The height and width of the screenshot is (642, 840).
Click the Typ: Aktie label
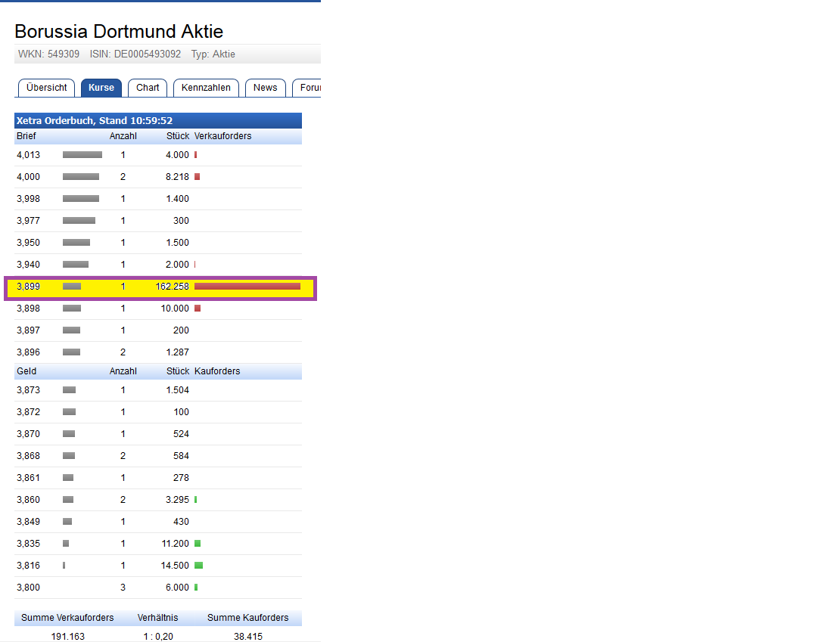coord(213,54)
